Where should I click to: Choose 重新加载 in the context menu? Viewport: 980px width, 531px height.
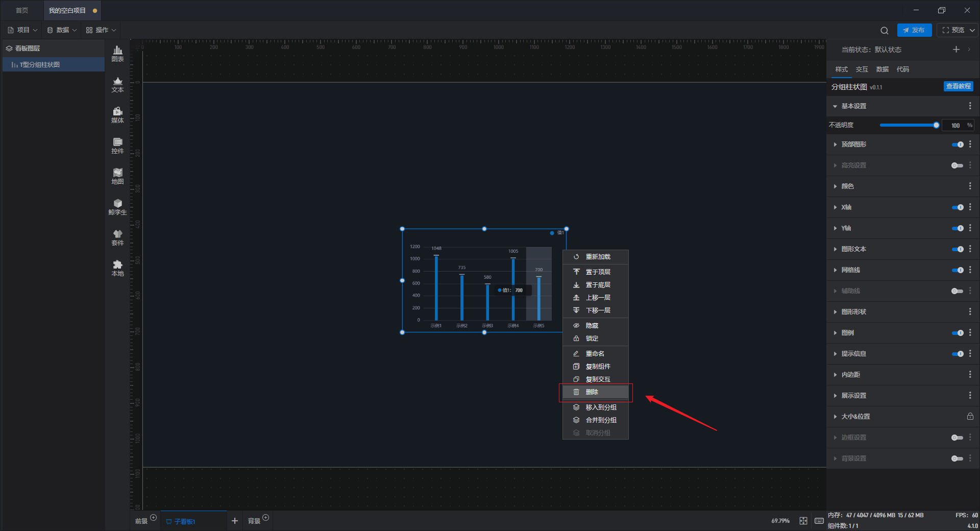(596, 257)
